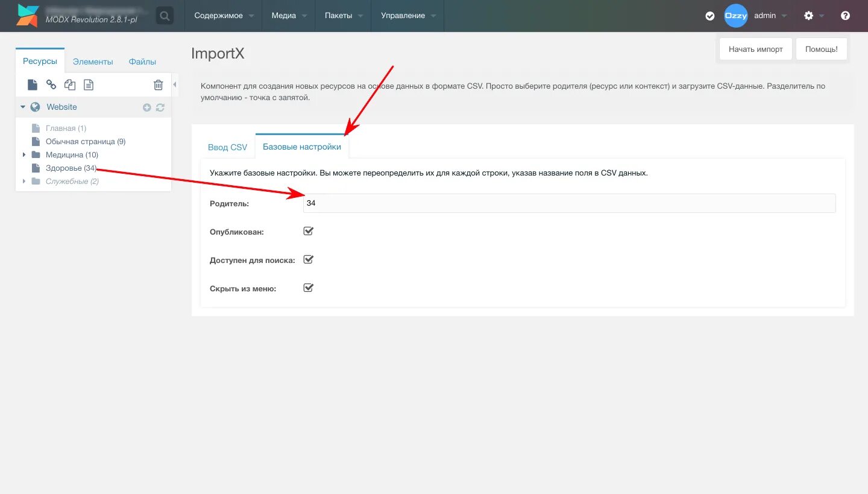Image resolution: width=868 pixels, height=494 pixels.
Task: Disable Доступен для поиска option
Action: click(x=308, y=259)
